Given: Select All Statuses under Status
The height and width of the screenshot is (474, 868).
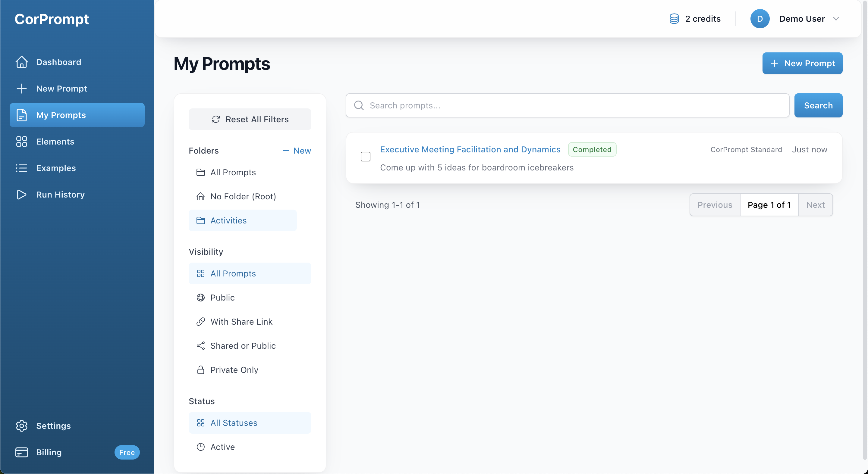Looking at the screenshot, I should click(234, 423).
